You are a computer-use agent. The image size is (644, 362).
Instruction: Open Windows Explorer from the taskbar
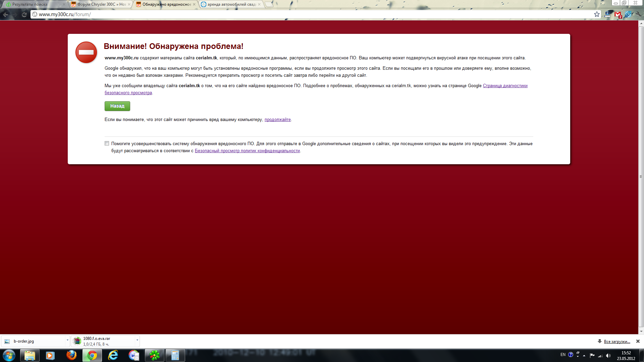tap(30, 355)
